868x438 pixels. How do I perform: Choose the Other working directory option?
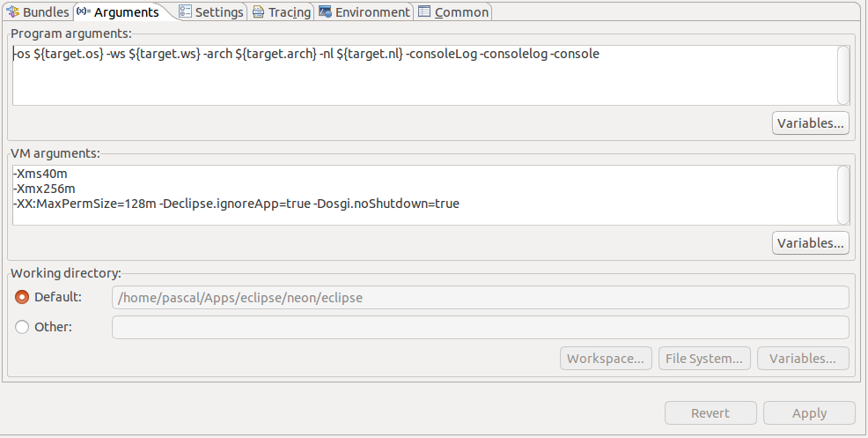(23, 327)
